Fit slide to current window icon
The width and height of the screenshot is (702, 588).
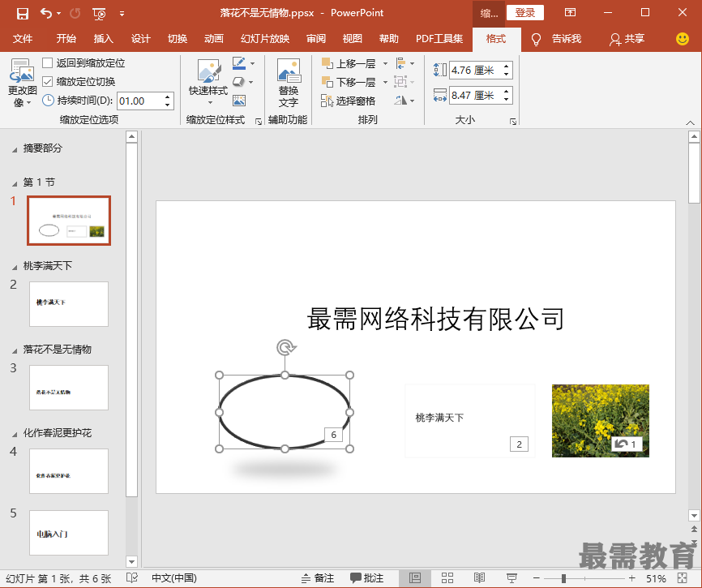tap(683, 578)
